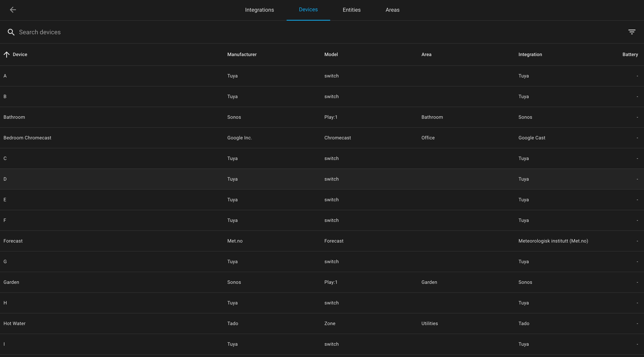Click Google Inc. manufacturer cell
The width and height of the screenshot is (644, 357).
coord(240,138)
